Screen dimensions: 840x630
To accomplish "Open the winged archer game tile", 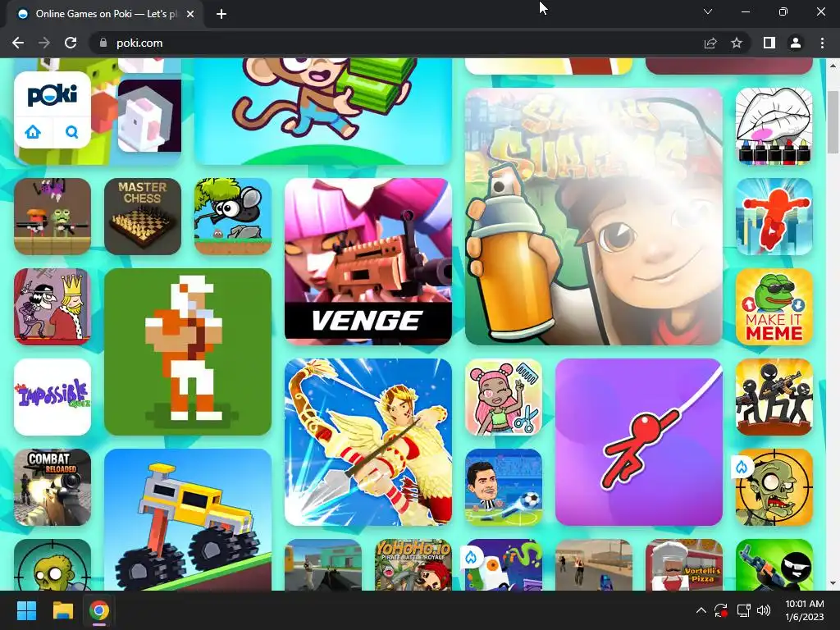I will coord(368,442).
